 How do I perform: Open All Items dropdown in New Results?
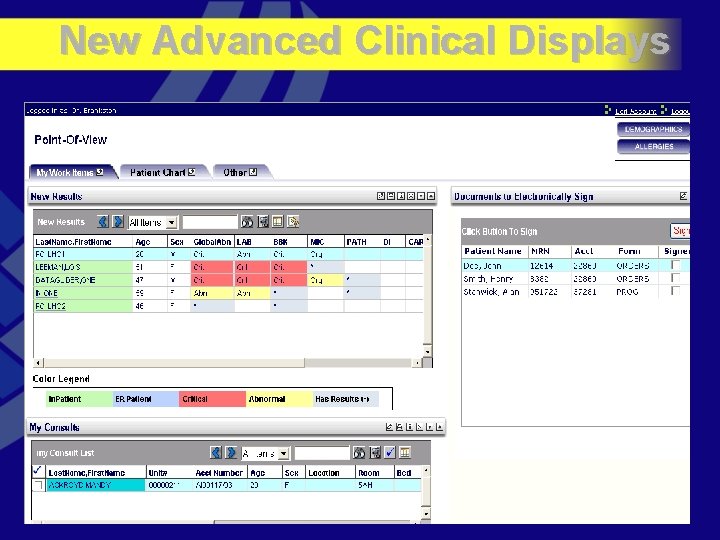click(172, 223)
